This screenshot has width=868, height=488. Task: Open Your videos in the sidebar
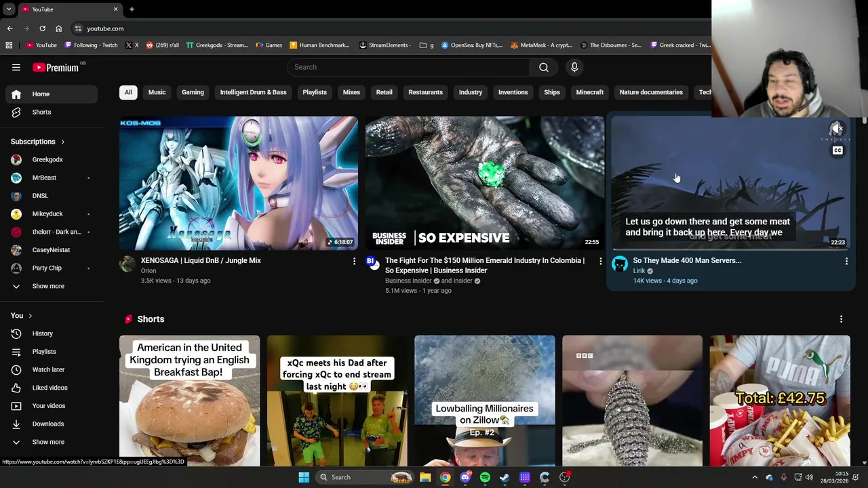click(x=52, y=406)
